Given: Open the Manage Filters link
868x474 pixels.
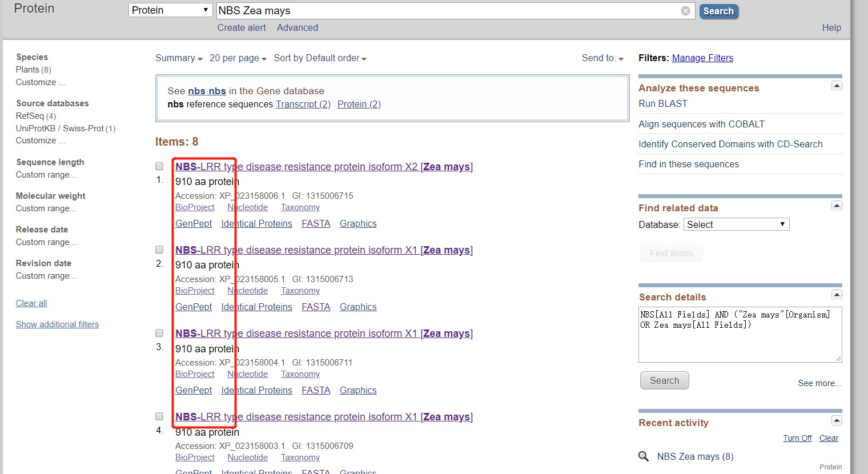Looking at the screenshot, I should (702, 58).
